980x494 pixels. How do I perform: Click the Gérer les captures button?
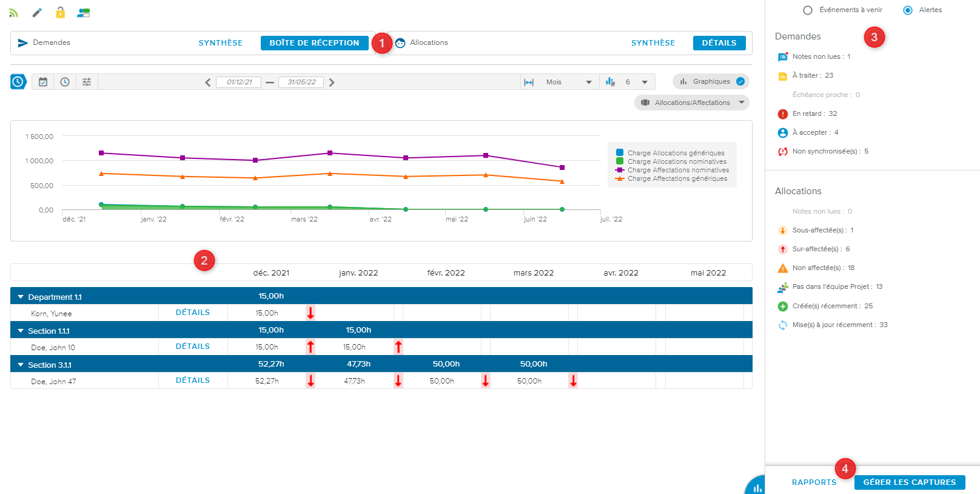point(909,482)
